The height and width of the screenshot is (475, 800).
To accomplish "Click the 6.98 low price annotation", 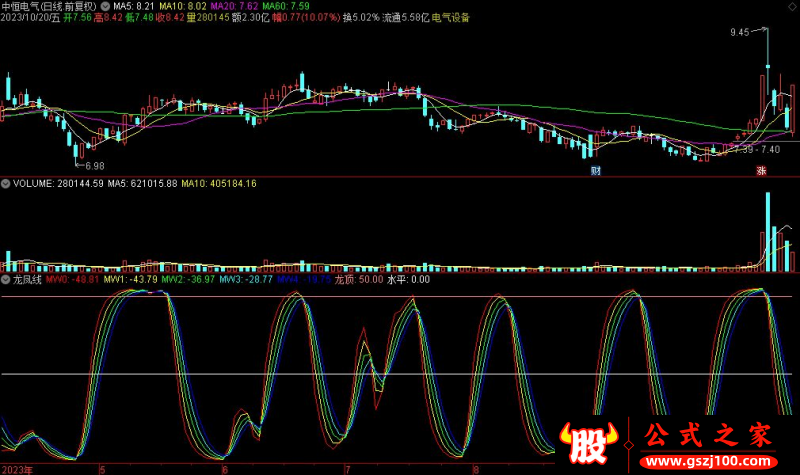I will [x=95, y=166].
